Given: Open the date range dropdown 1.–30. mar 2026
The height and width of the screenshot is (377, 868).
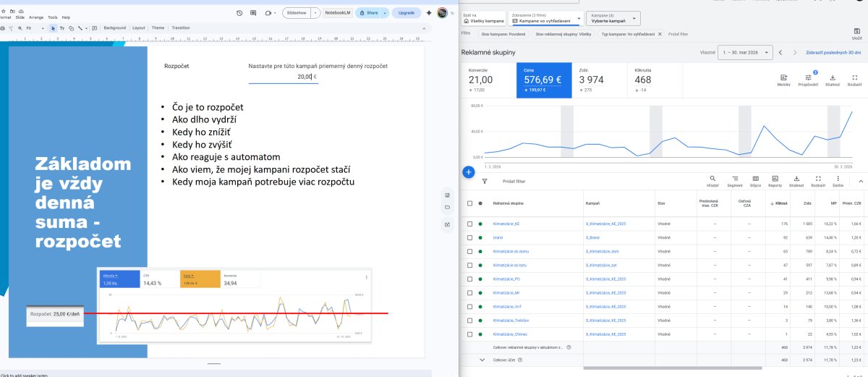Looking at the screenshot, I should (x=744, y=53).
